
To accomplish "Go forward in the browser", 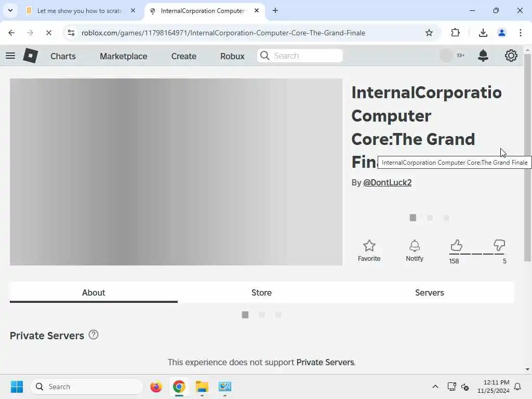I will click(30, 33).
